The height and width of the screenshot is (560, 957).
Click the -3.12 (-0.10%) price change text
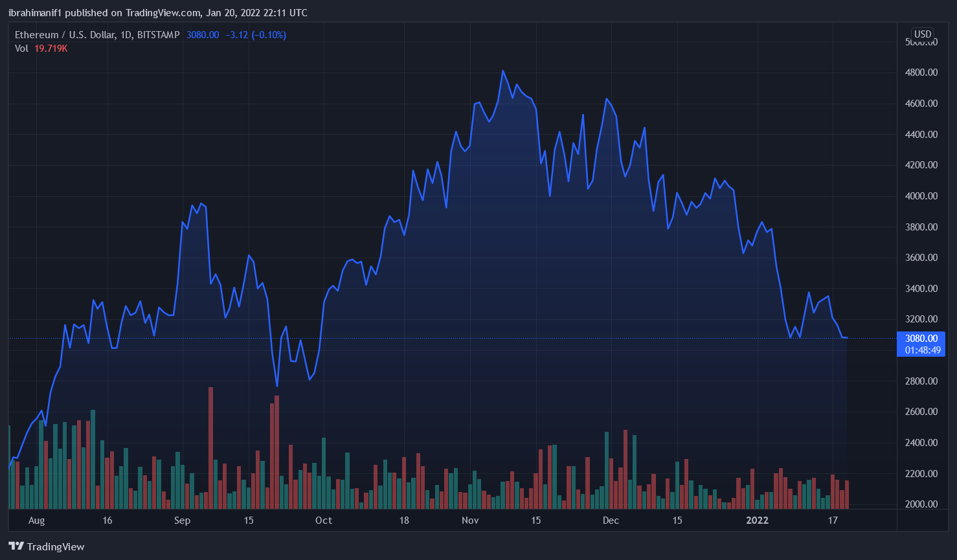pyautogui.click(x=255, y=35)
